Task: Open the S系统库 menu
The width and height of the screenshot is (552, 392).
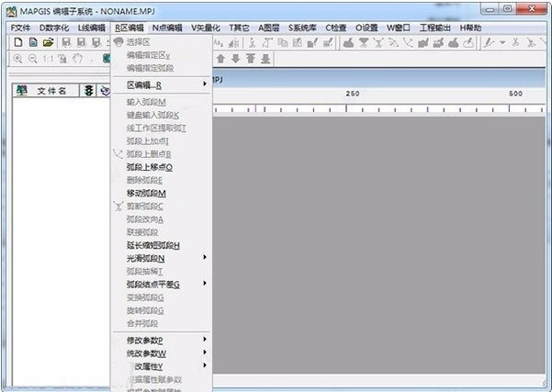Action: click(302, 28)
